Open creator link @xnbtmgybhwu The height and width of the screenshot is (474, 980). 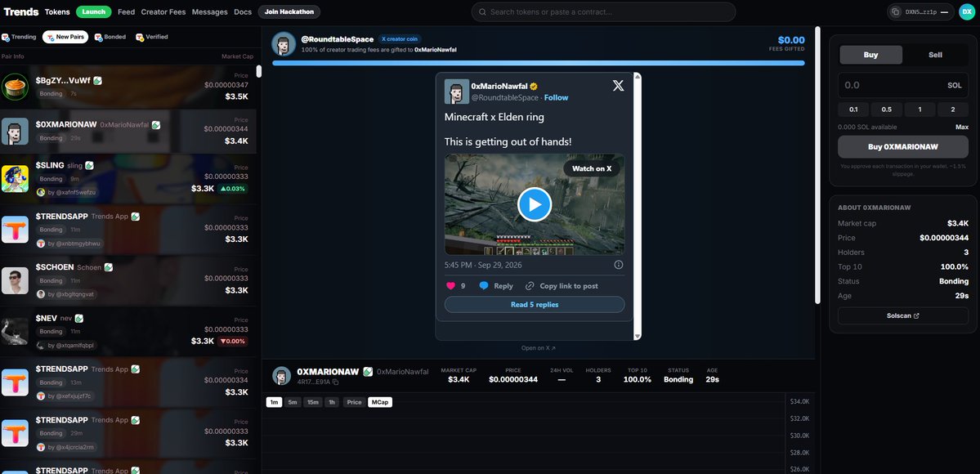pos(69,244)
